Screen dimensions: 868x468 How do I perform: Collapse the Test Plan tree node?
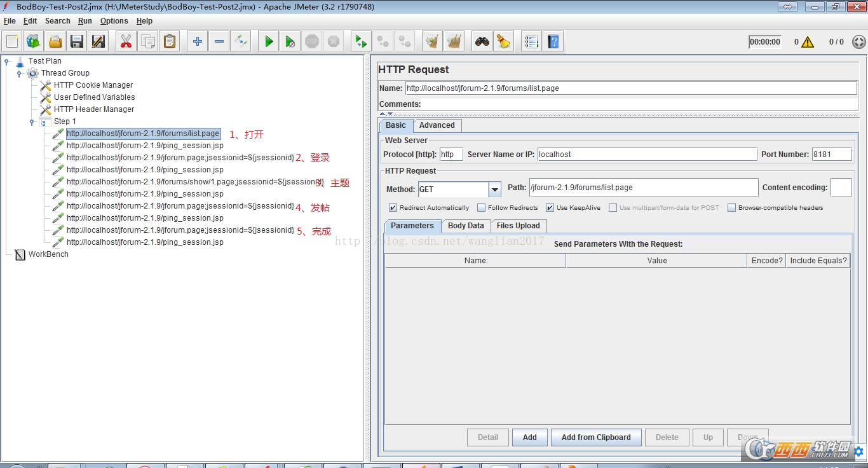pyautogui.click(x=6, y=62)
